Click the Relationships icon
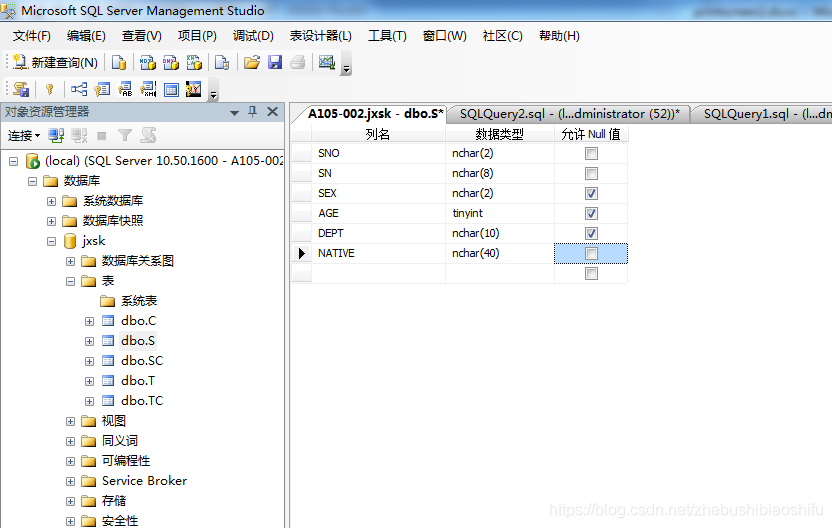The height and width of the screenshot is (528, 832). pos(79,89)
